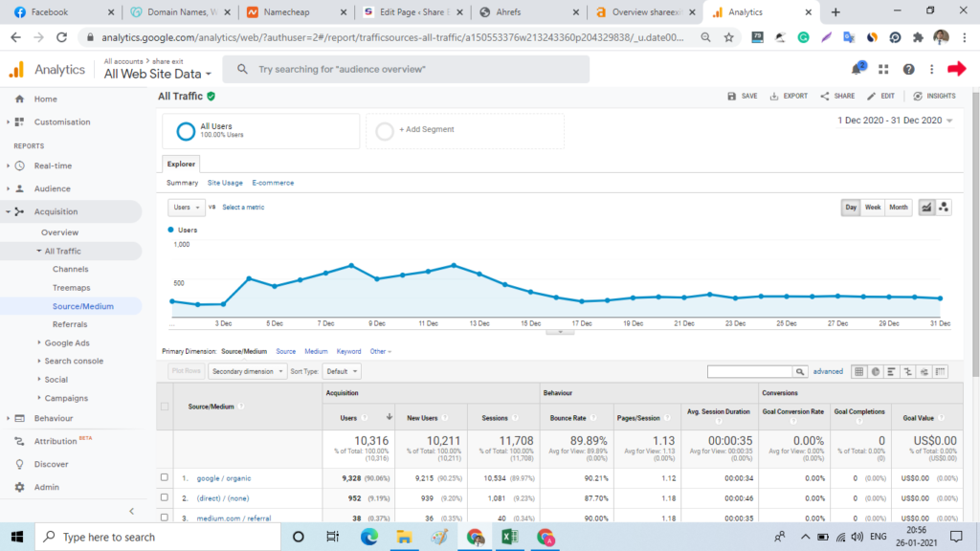Open Home in the sidebar
Viewport: 980px width, 551px height.
tap(45, 99)
